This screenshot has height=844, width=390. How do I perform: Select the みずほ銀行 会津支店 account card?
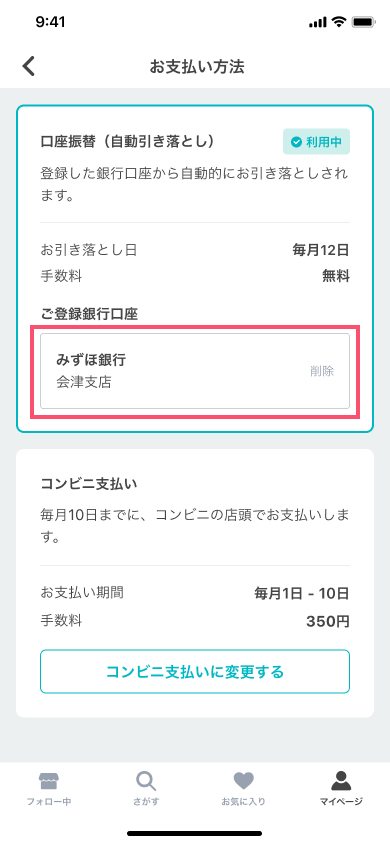coord(195,371)
